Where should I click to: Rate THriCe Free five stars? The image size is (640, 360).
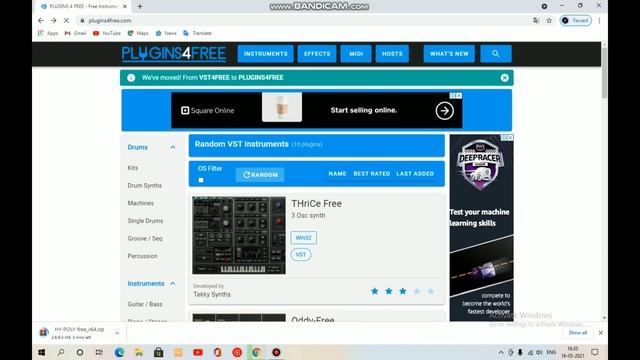(x=431, y=291)
